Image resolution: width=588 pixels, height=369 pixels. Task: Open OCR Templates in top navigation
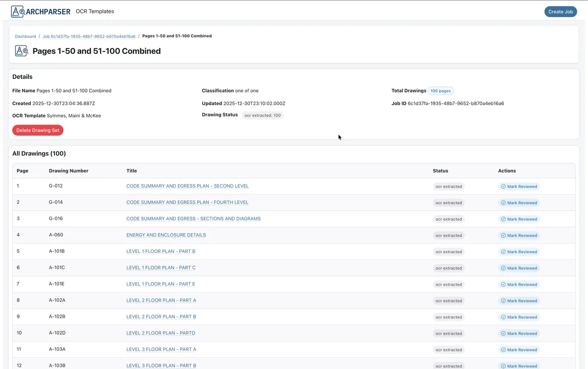(95, 11)
